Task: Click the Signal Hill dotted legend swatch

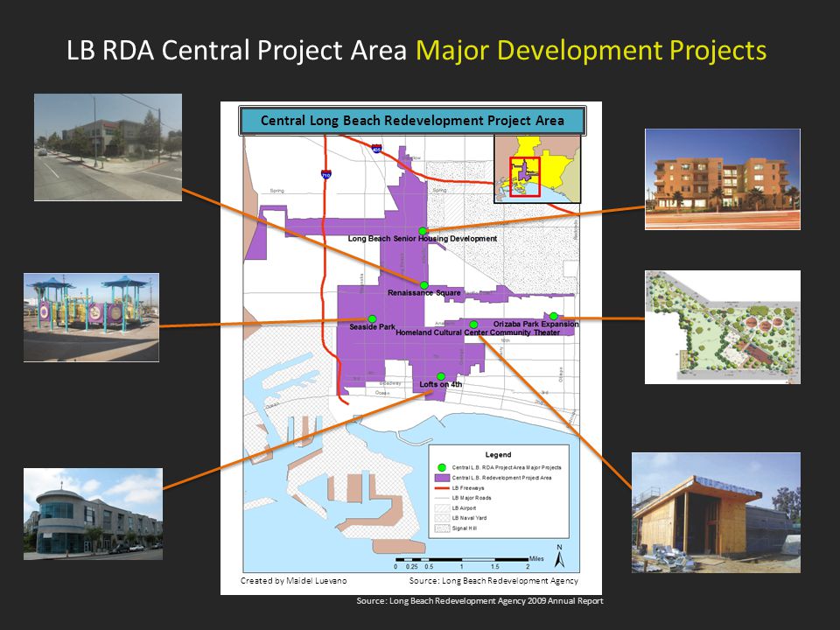Action: [x=441, y=528]
